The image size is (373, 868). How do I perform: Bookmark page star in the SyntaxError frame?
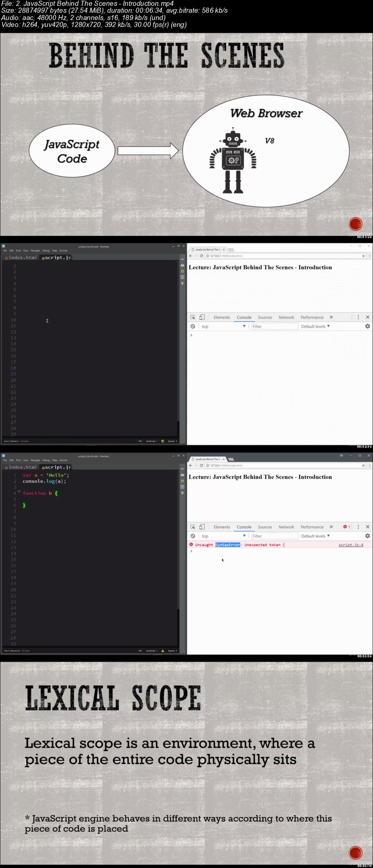(x=363, y=466)
